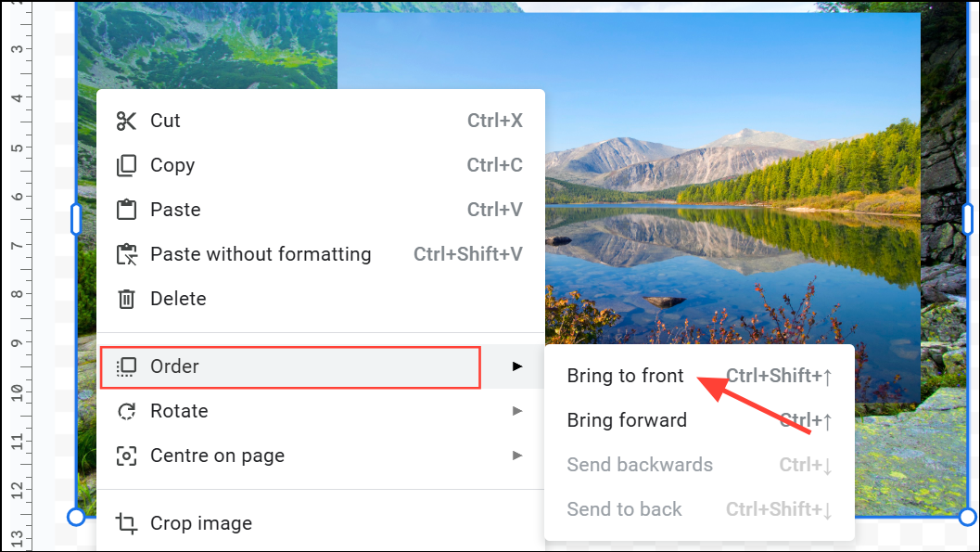Expand the Rotate submenu arrow
Screen dimensions: 980x552
[x=516, y=411]
